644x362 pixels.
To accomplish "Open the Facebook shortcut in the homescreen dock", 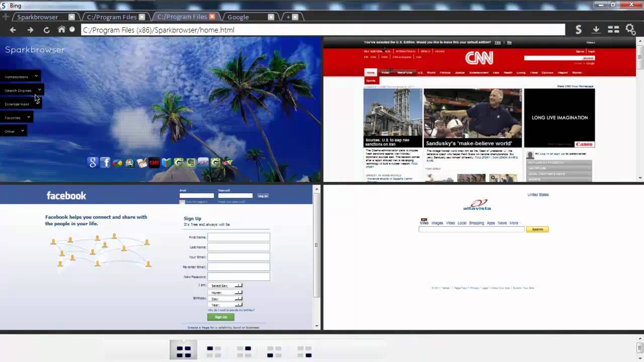I will (x=105, y=162).
